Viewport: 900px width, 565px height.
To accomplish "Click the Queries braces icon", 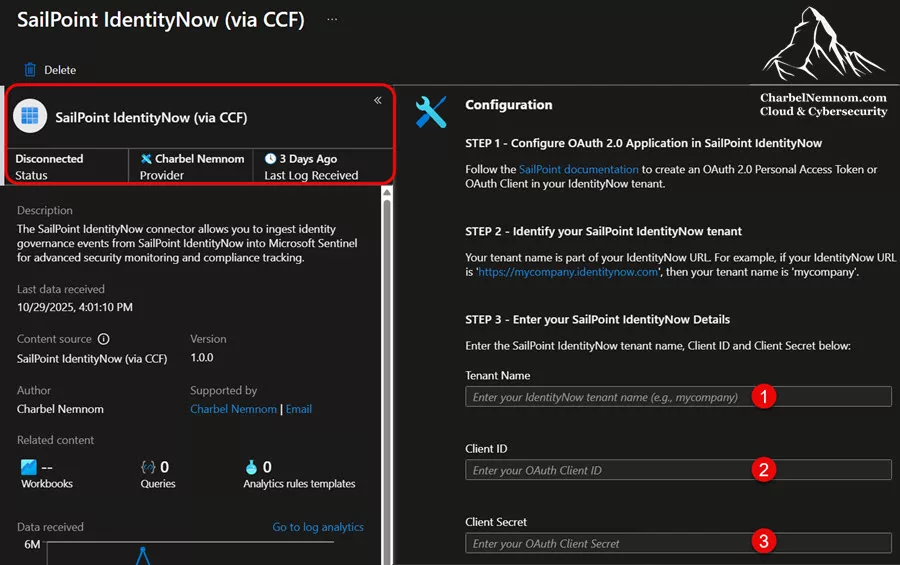I will point(148,467).
